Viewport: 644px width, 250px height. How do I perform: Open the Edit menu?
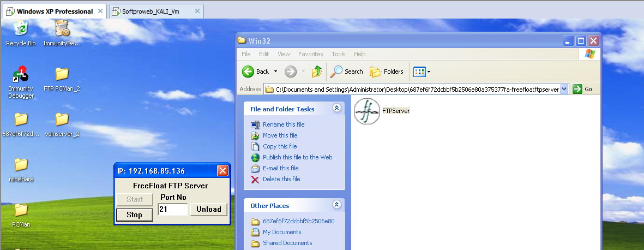pos(264,54)
